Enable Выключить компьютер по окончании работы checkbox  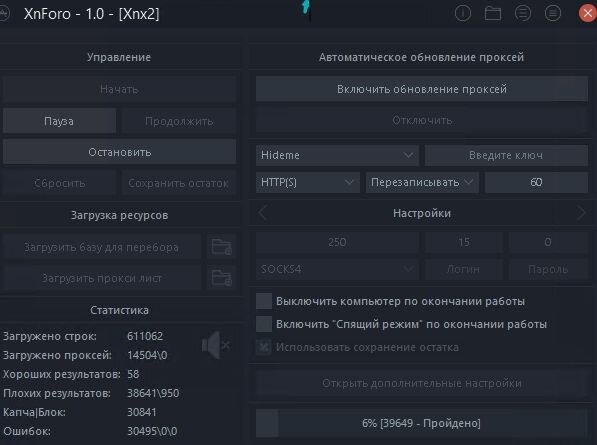[264, 301]
